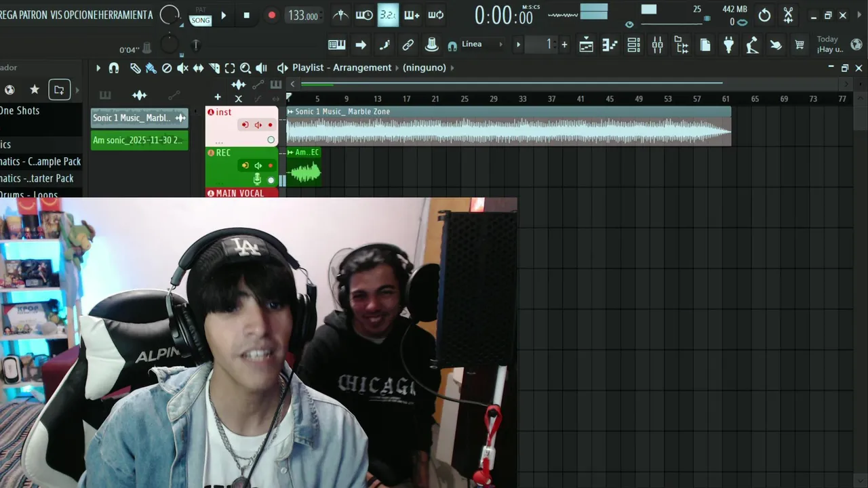Select the playlist Zoom tool

click(x=245, y=68)
